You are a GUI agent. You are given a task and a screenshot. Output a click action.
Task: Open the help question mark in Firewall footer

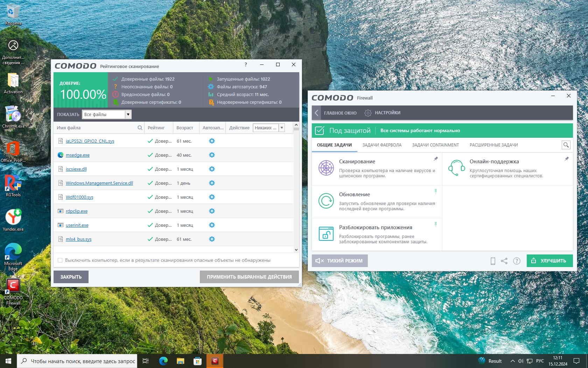[517, 261]
